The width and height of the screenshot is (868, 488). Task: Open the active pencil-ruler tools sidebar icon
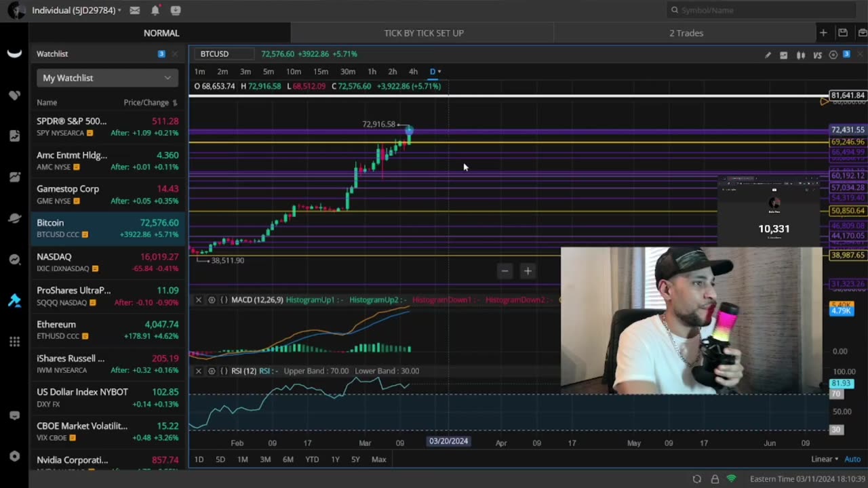click(x=14, y=300)
